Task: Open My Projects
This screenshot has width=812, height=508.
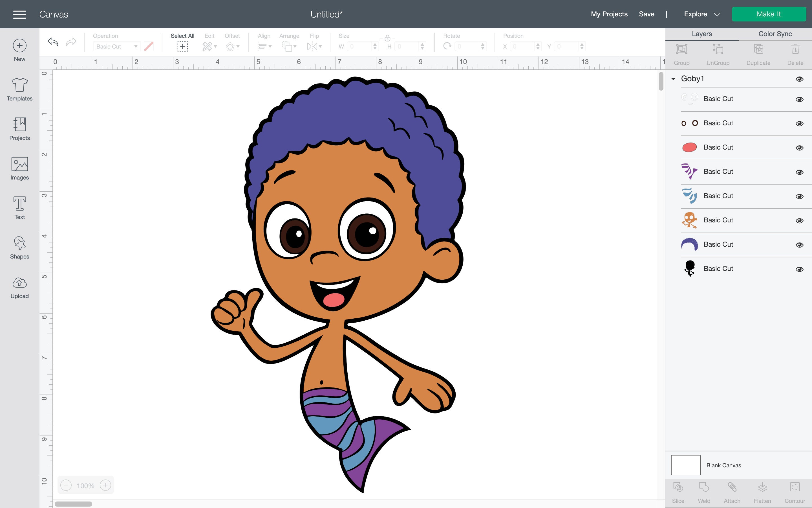Action: (609, 14)
